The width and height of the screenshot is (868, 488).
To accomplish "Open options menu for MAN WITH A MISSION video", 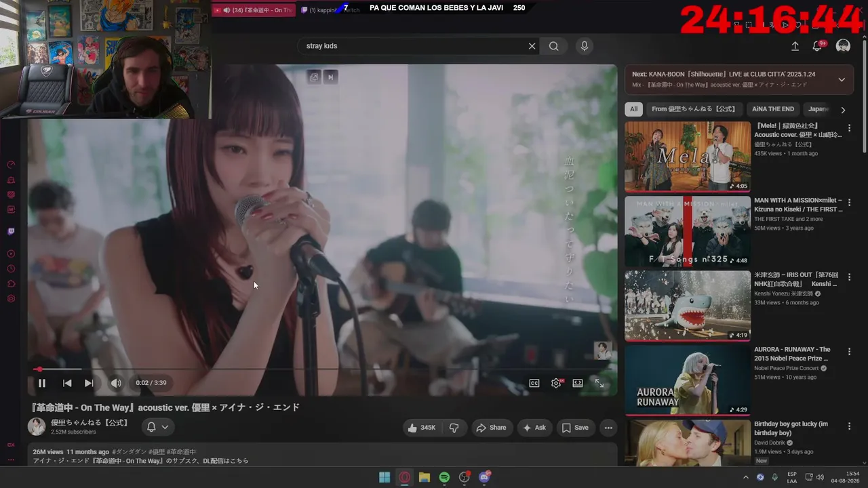I will point(849,203).
